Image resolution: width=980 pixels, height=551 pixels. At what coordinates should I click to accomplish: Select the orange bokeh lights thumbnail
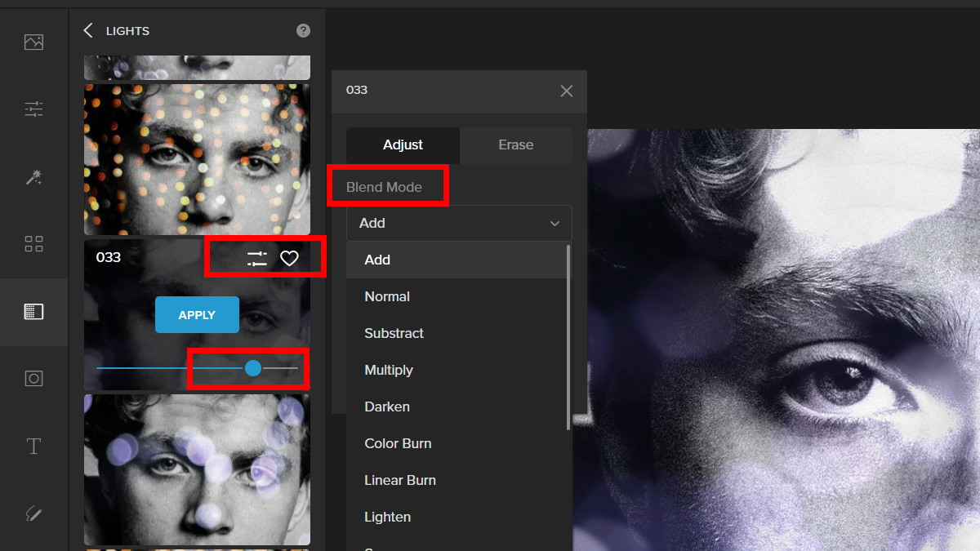(197, 159)
